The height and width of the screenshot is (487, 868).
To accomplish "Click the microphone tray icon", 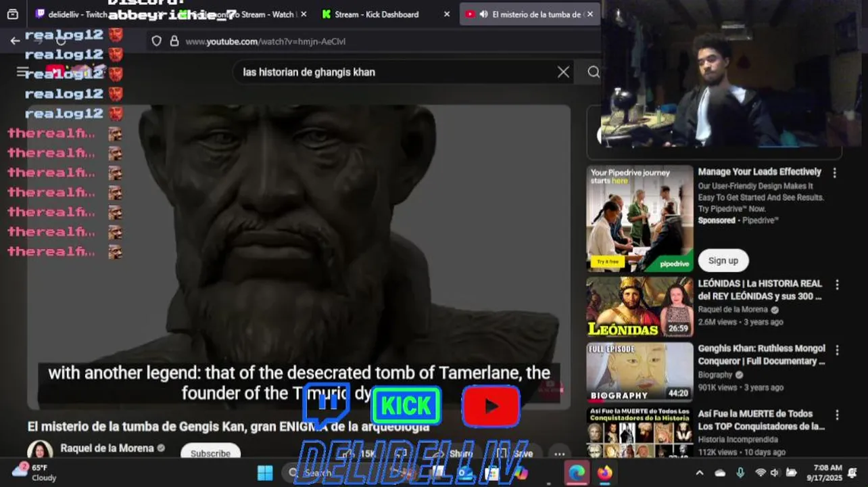I will (740, 473).
